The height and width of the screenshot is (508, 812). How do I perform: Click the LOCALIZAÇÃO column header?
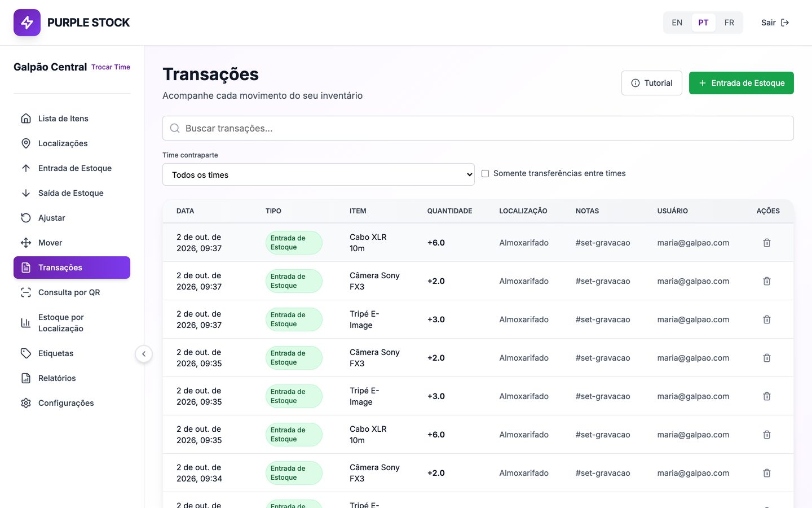click(x=523, y=211)
